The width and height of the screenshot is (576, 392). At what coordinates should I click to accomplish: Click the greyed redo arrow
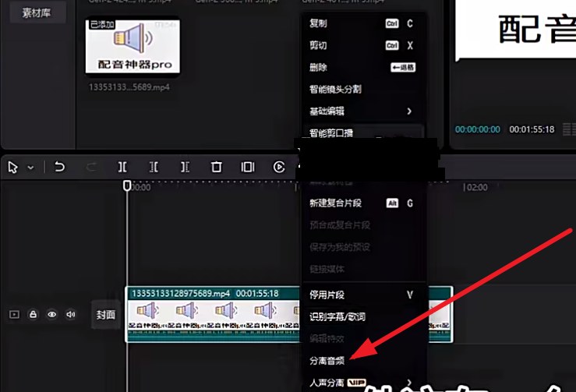[91, 167]
